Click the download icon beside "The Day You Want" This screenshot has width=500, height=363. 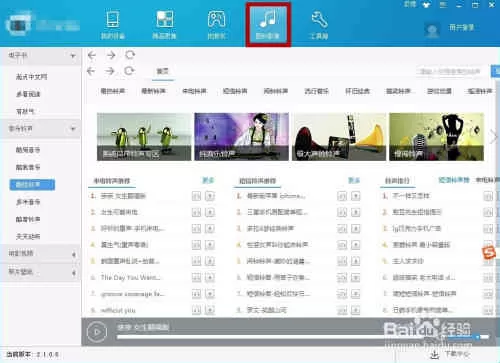point(210,277)
